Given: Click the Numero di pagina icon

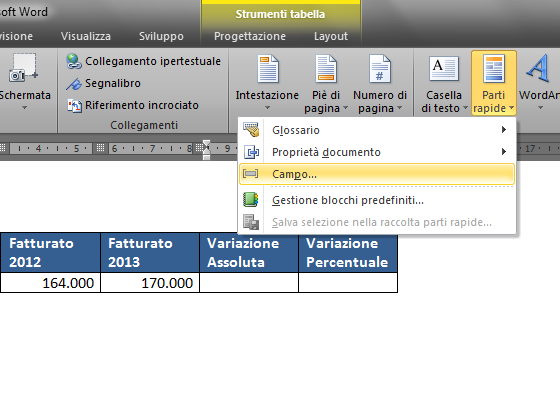Looking at the screenshot, I should point(380,69).
